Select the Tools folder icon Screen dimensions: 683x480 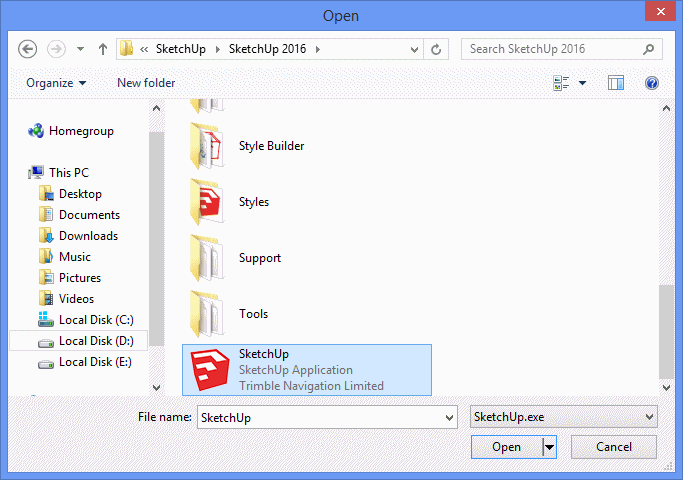click(x=207, y=314)
